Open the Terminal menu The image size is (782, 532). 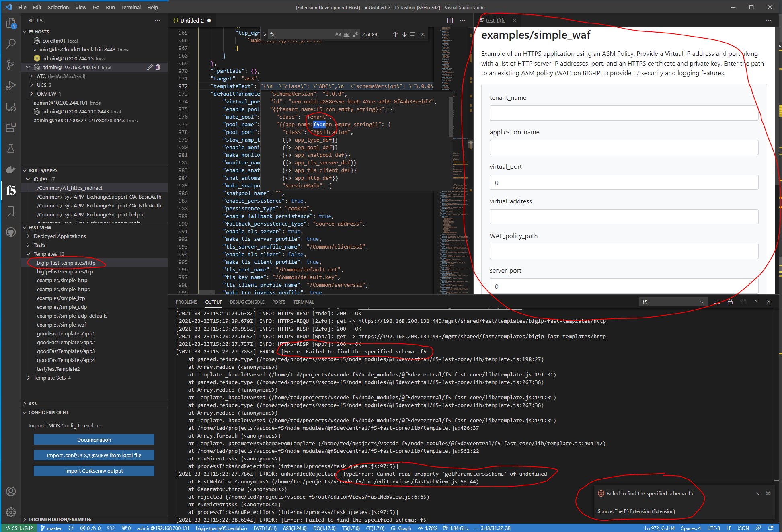pos(131,7)
